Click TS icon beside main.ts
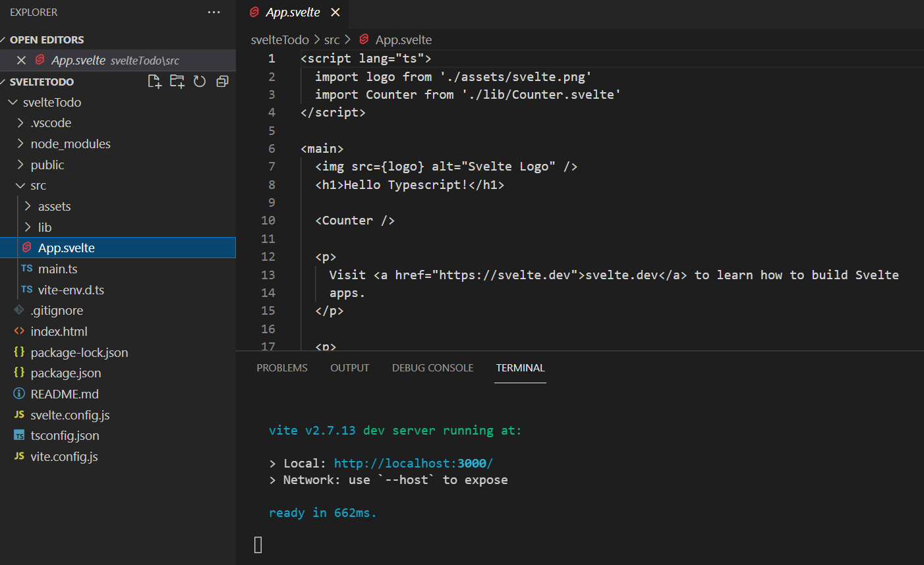Viewport: 924px width, 565px height. [x=27, y=269]
